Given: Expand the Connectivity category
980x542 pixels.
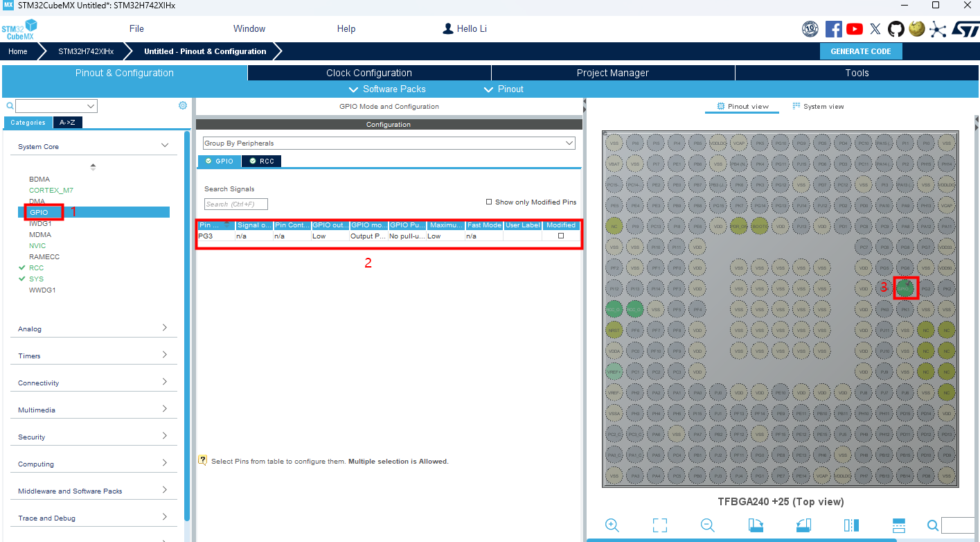Looking at the screenshot, I should coord(165,382).
